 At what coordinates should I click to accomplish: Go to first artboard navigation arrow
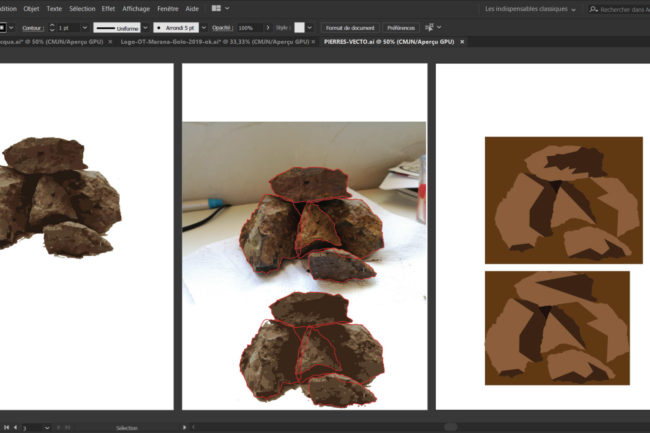point(5,427)
